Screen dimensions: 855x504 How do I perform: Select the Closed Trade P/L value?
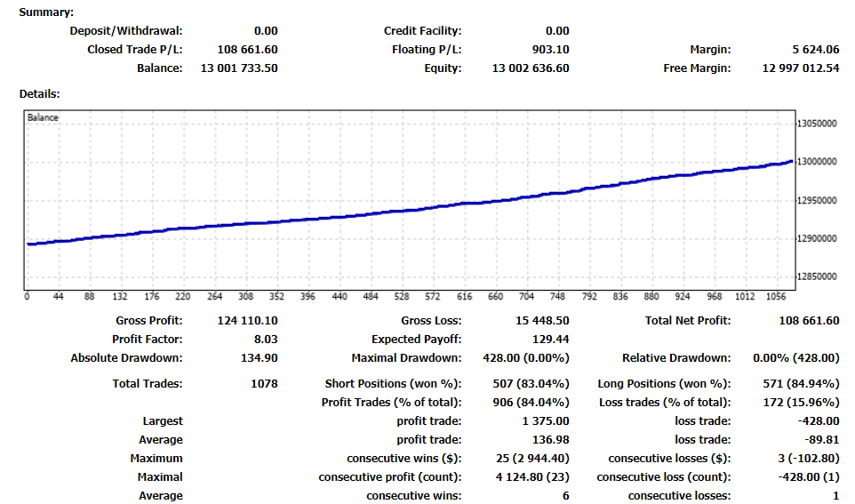click(247, 50)
